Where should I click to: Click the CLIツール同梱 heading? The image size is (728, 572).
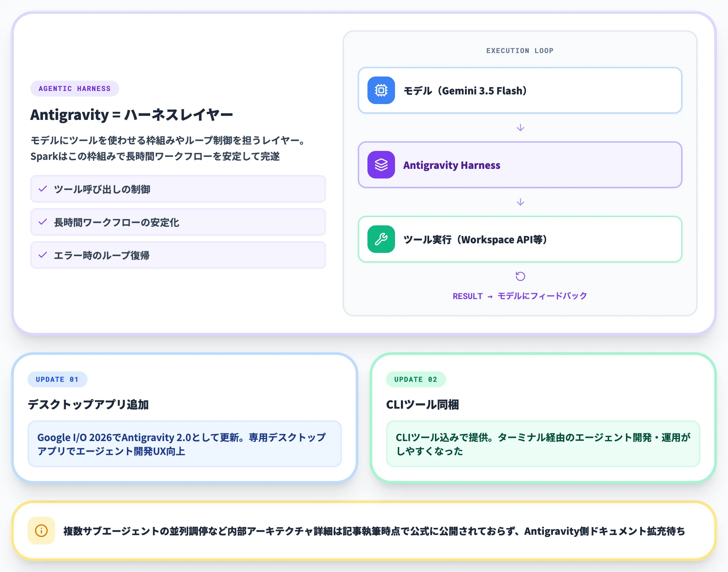click(x=423, y=405)
